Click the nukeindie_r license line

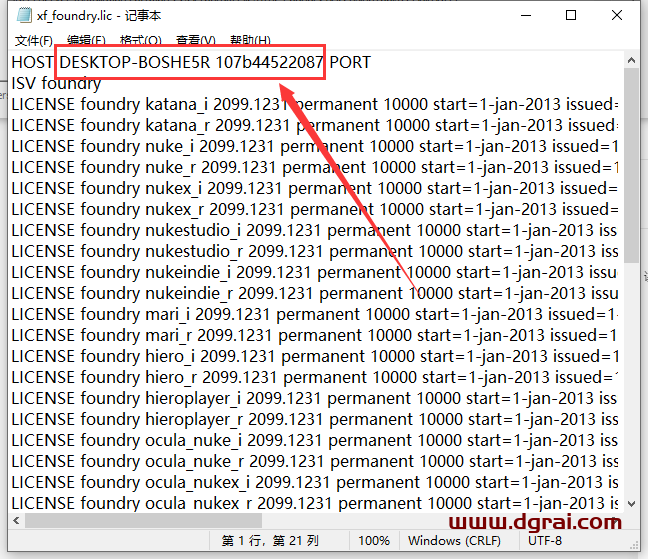point(315,294)
